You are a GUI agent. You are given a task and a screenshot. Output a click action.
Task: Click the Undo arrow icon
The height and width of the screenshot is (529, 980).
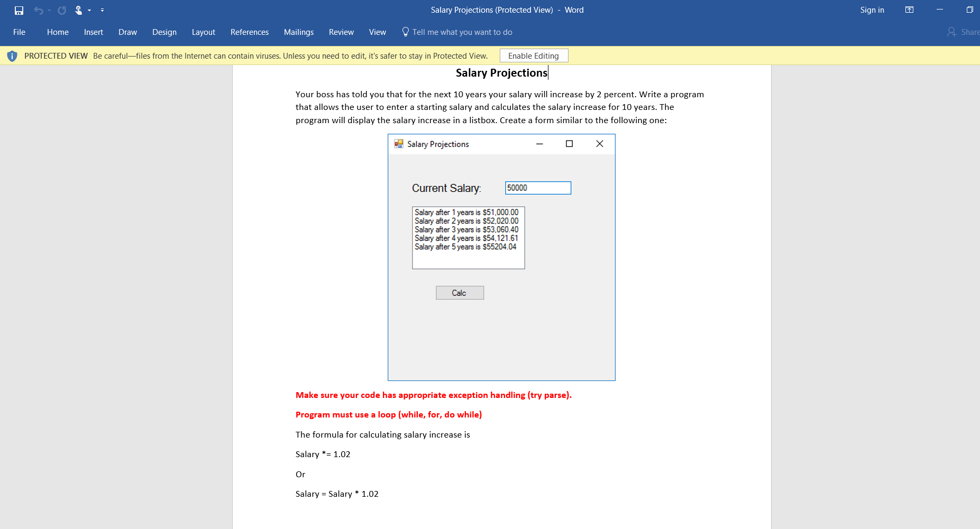[x=38, y=10]
